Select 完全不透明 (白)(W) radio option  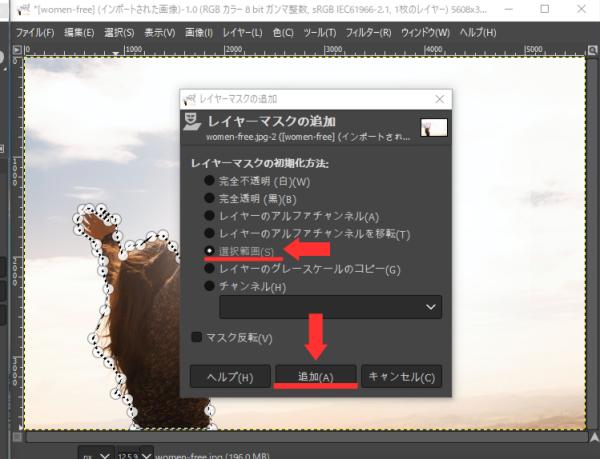pyautogui.click(x=257, y=181)
